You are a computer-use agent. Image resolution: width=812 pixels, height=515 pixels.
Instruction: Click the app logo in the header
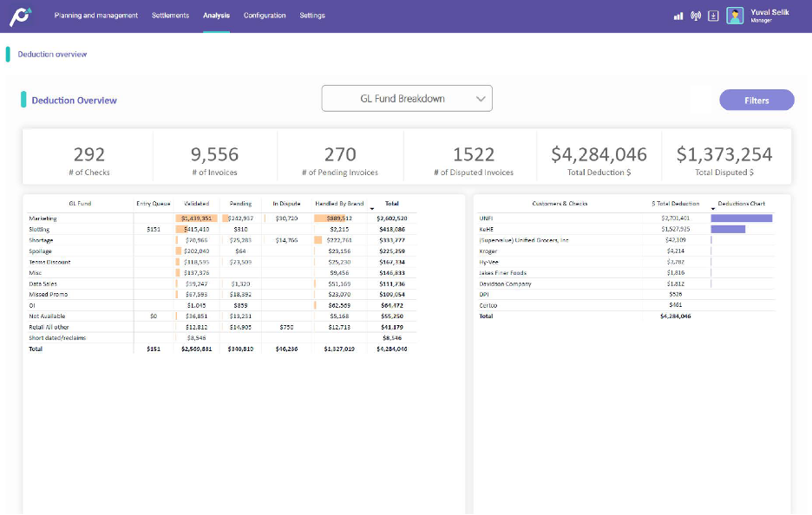click(21, 16)
